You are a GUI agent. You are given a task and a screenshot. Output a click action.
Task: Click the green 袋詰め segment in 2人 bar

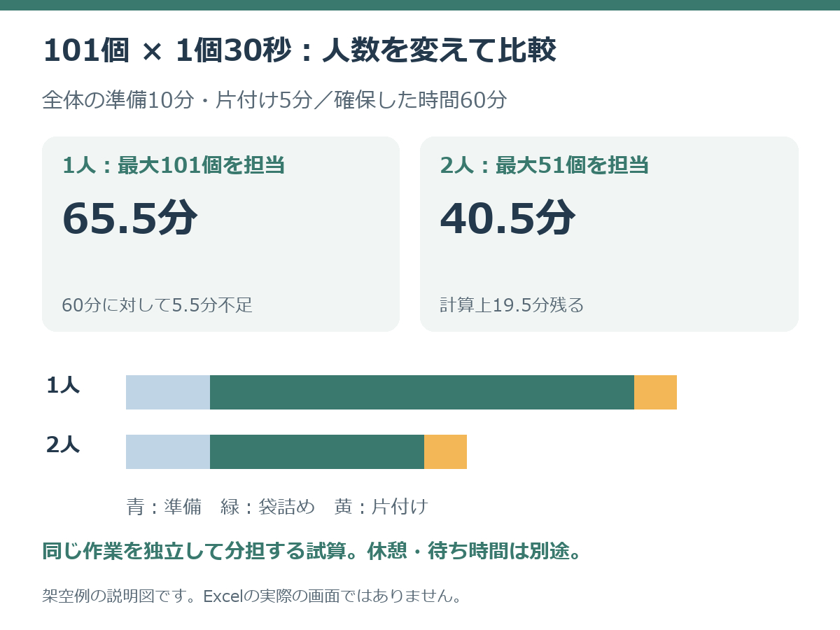tap(317, 451)
